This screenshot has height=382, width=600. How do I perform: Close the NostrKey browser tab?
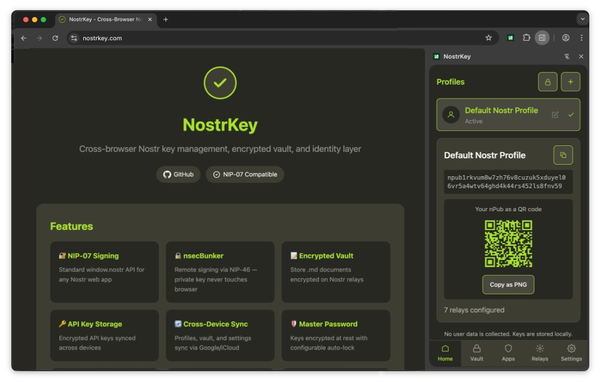[150, 19]
